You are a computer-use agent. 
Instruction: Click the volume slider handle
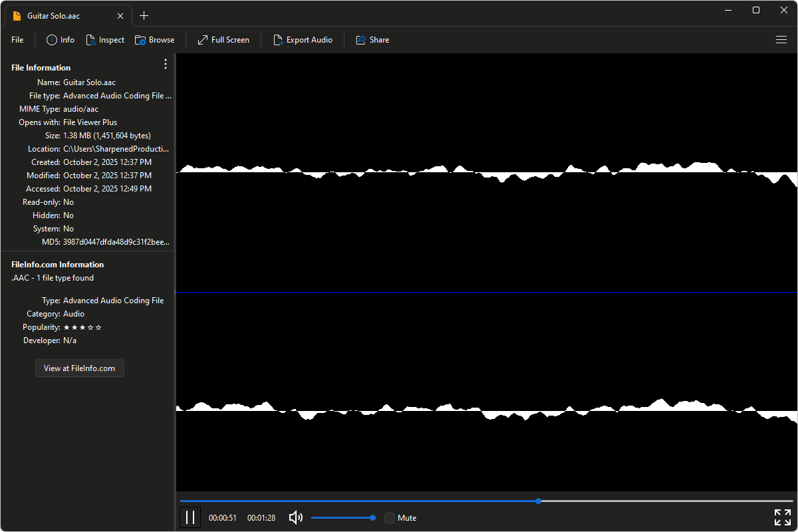pyautogui.click(x=372, y=517)
